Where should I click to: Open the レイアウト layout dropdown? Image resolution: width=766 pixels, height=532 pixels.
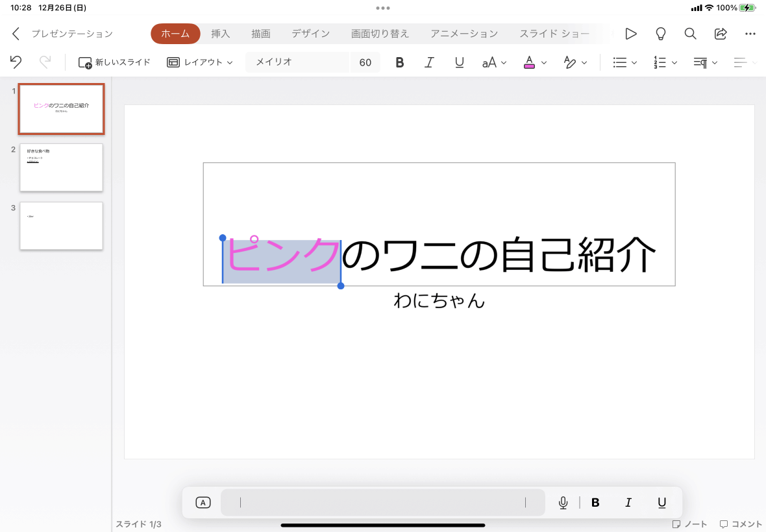[x=199, y=62]
